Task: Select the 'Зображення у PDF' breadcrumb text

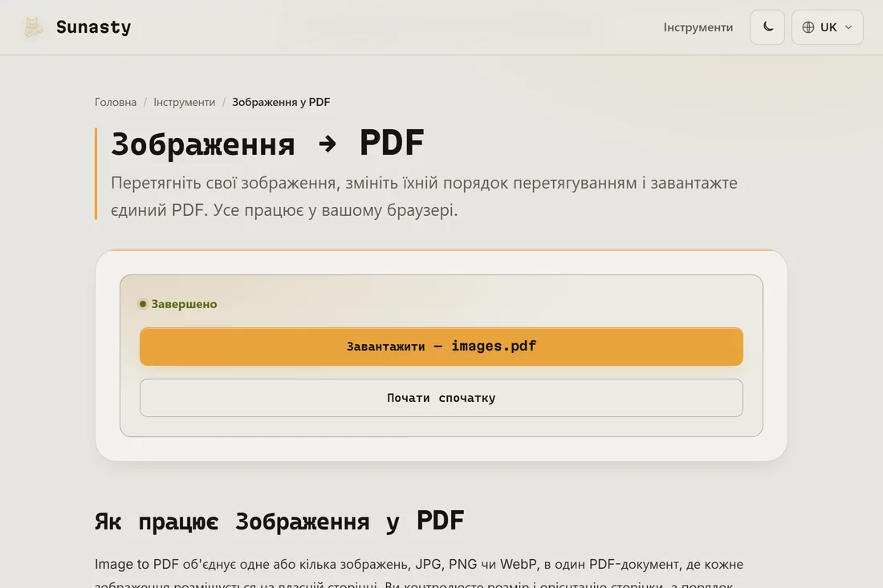Action: (281, 102)
